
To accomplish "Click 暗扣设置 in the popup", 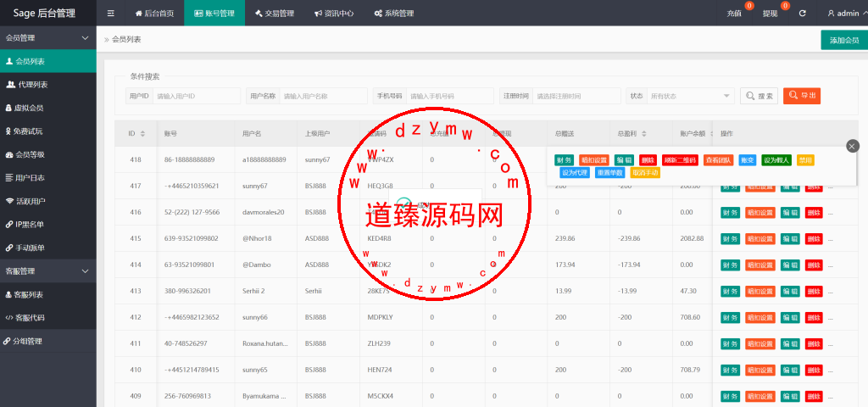I will click(594, 160).
